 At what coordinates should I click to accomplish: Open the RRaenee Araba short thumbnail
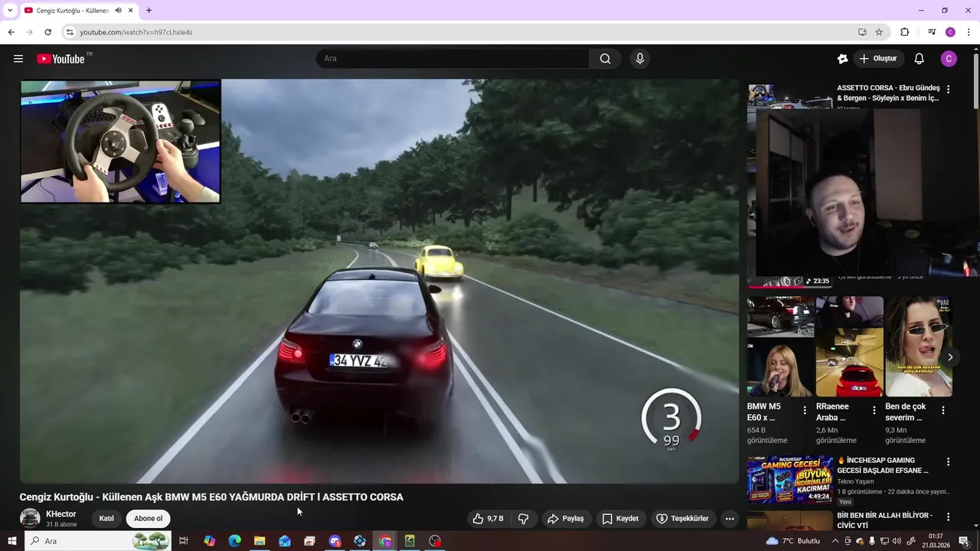pos(850,347)
